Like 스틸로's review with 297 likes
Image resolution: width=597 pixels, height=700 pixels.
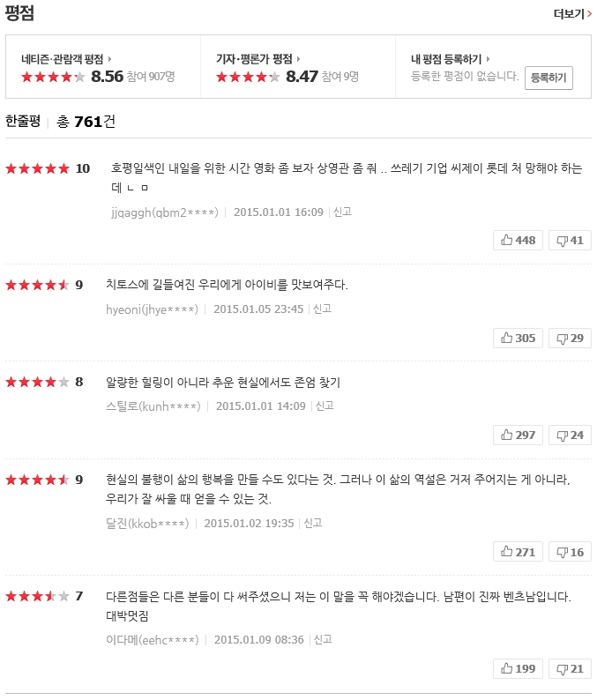(x=518, y=435)
